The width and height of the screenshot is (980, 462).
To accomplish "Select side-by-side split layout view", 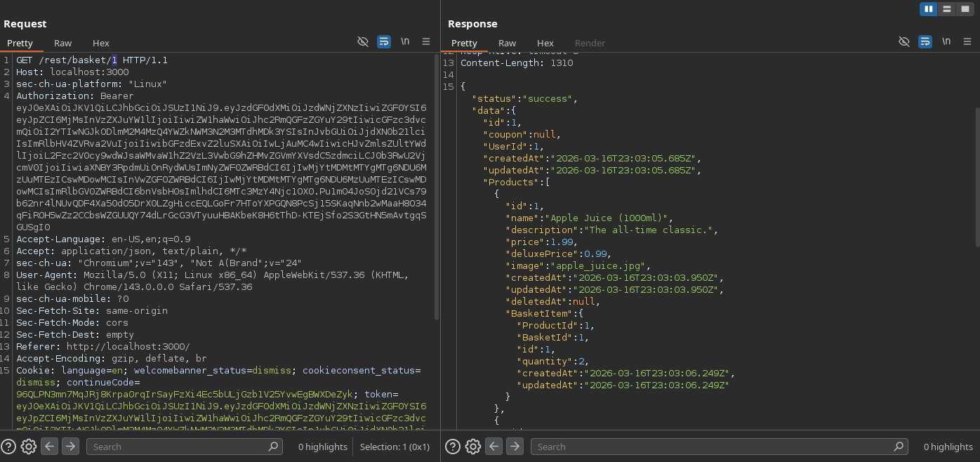I will (929, 9).
